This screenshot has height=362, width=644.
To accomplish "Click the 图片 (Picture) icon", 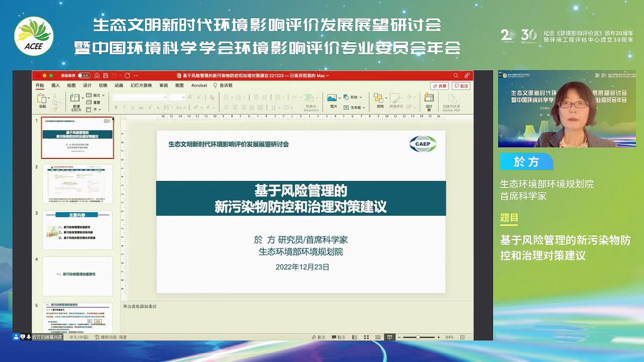I will pos(332,98).
